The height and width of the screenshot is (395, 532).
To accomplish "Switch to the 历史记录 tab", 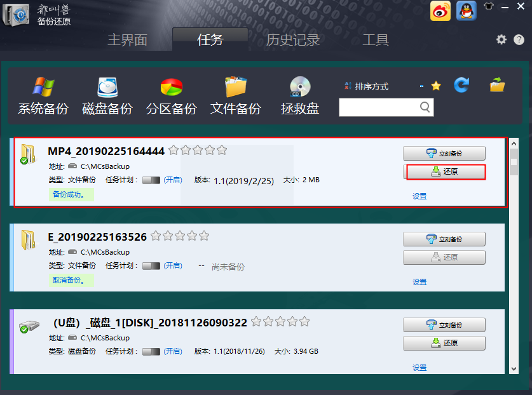I will click(292, 40).
